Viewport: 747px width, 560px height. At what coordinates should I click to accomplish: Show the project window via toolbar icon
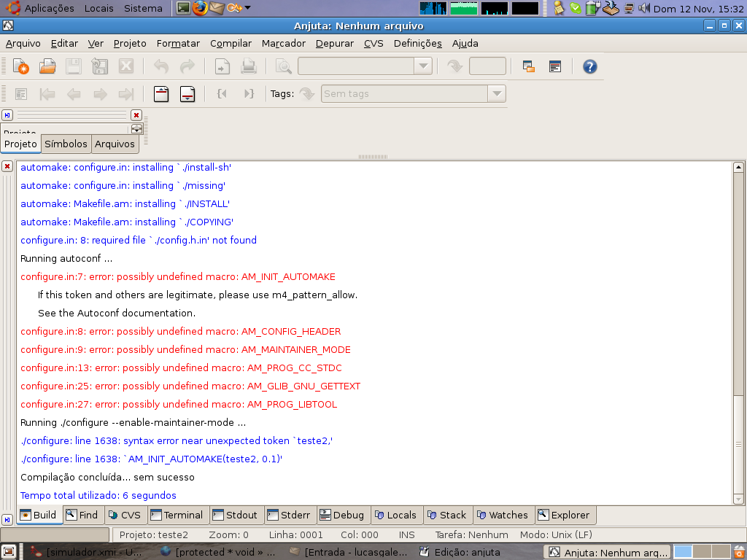click(x=528, y=66)
